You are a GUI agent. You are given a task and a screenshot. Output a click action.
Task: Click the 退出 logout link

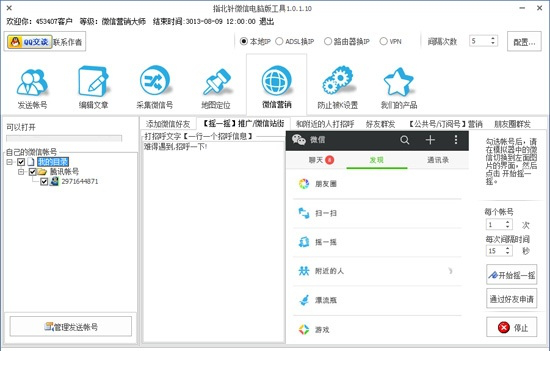[267, 21]
